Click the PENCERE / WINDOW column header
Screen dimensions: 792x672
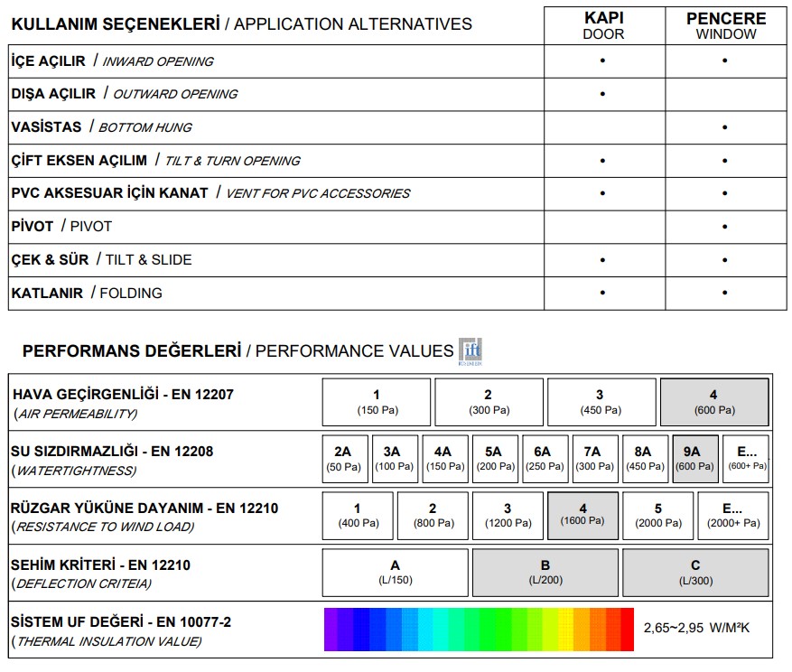click(726, 25)
